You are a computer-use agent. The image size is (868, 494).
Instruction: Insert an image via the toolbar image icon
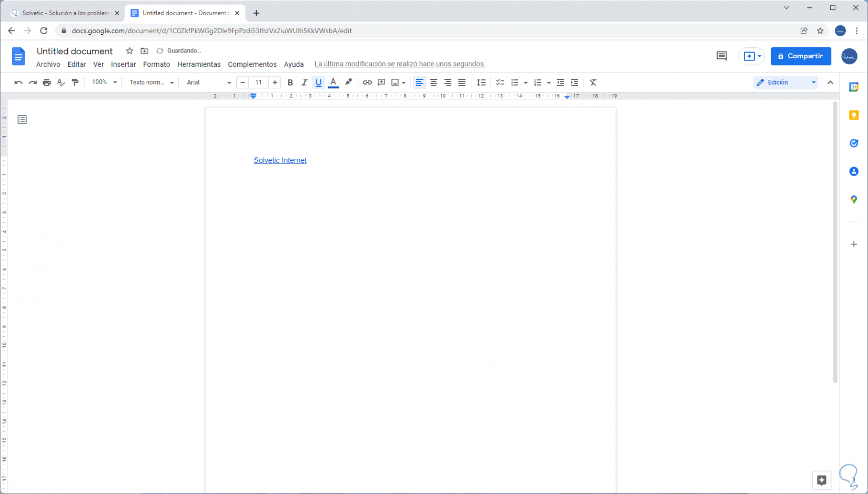point(395,83)
